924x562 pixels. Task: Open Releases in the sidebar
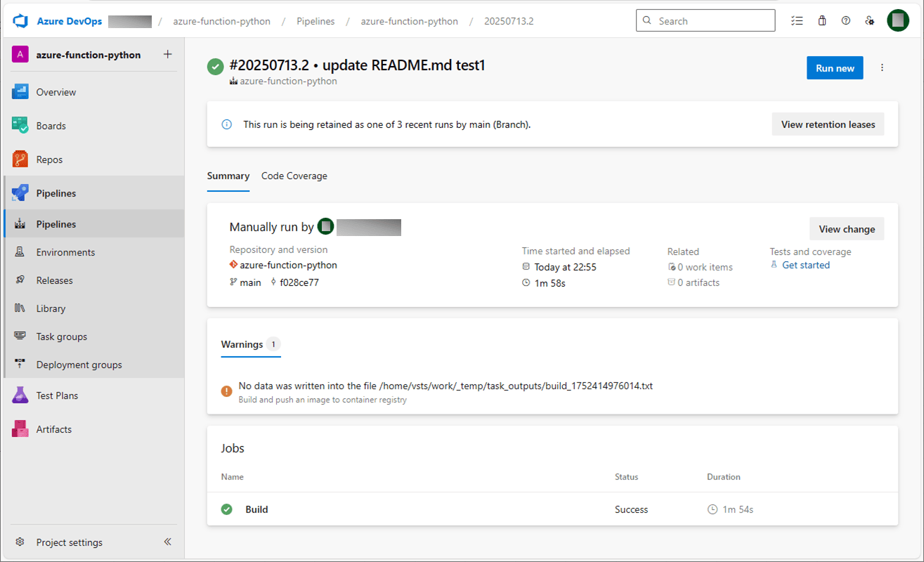[x=94, y=280]
